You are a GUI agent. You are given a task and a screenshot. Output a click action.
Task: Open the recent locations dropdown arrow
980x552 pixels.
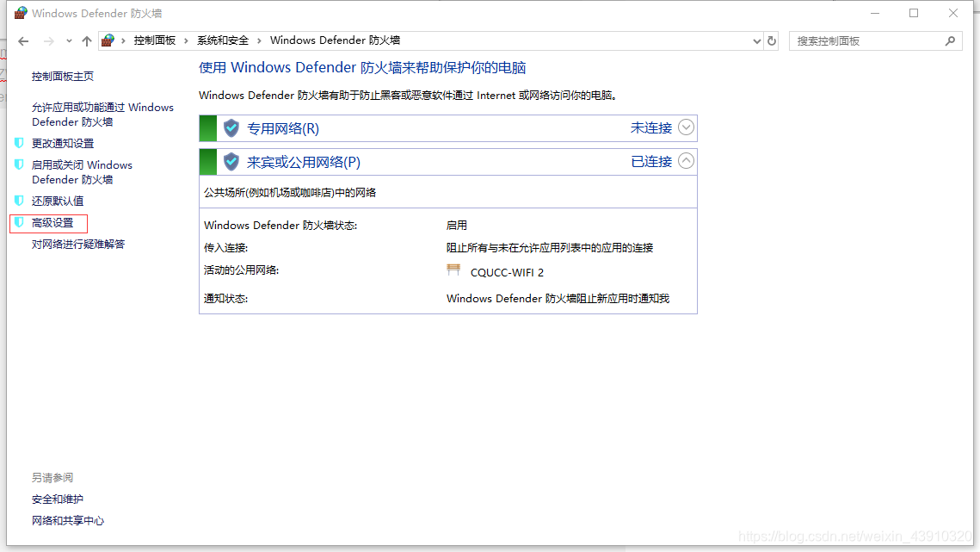pyautogui.click(x=69, y=41)
